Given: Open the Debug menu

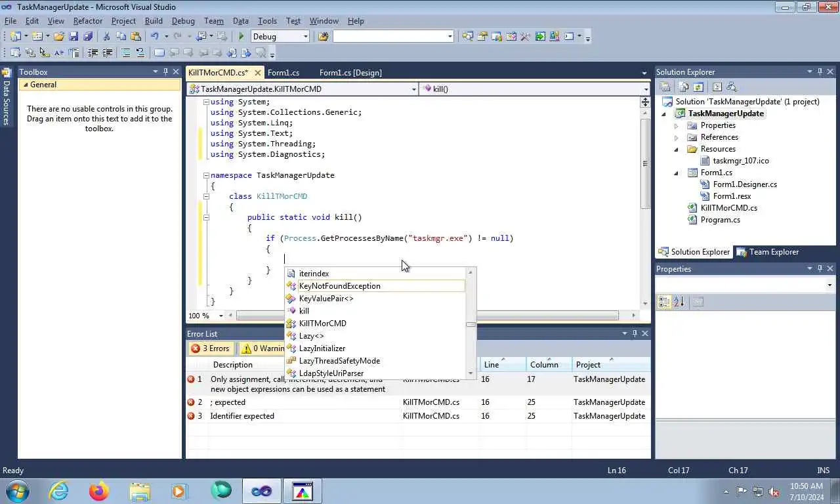Looking at the screenshot, I should 183,21.
